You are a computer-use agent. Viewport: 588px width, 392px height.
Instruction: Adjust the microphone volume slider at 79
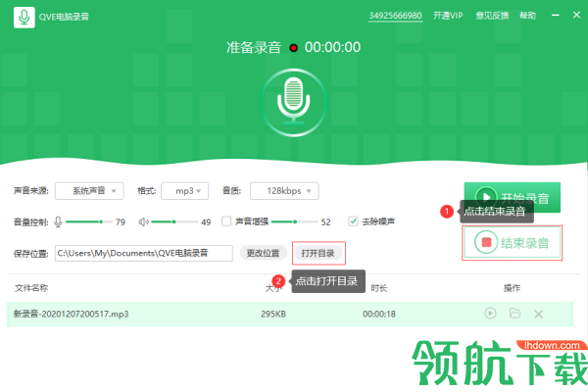(x=89, y=222)
